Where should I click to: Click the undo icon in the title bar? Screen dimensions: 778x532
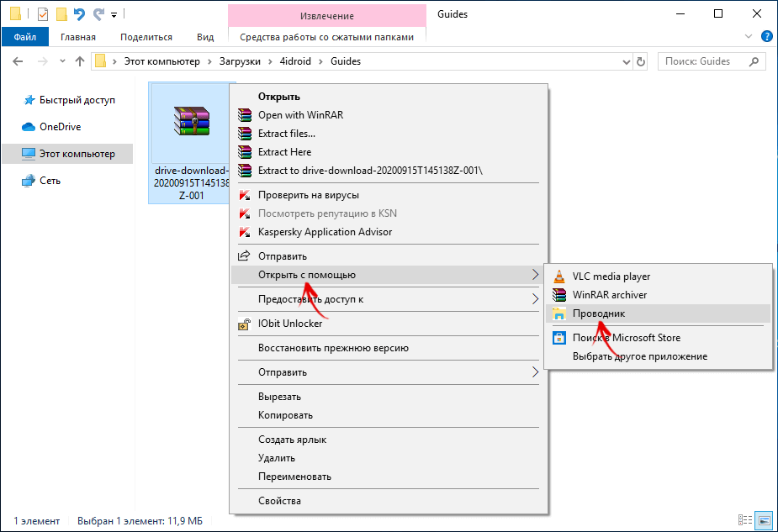(79, 14)
